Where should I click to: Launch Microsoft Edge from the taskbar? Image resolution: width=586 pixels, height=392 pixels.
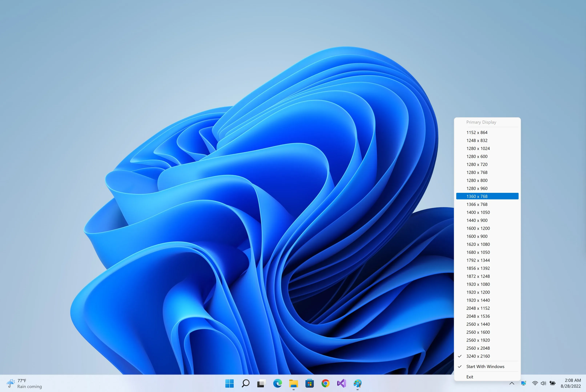pos(277,383)
